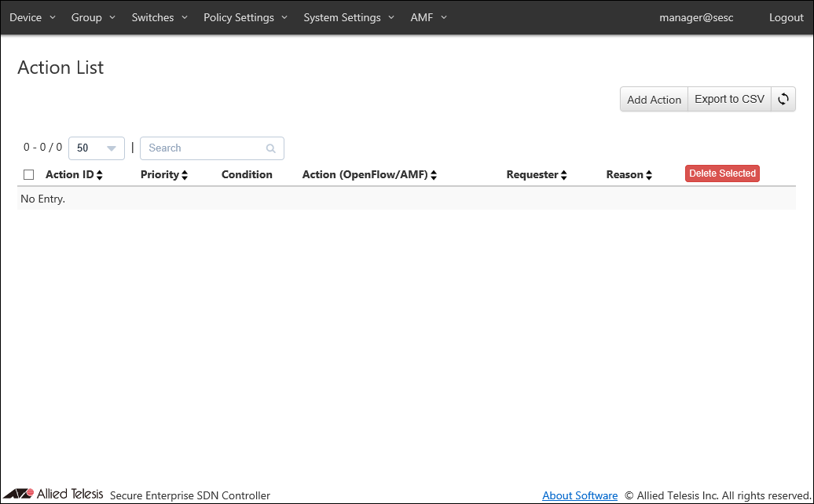Sort the list by Requester column arrows
814x504 pixels.
[x=563, y=175]
